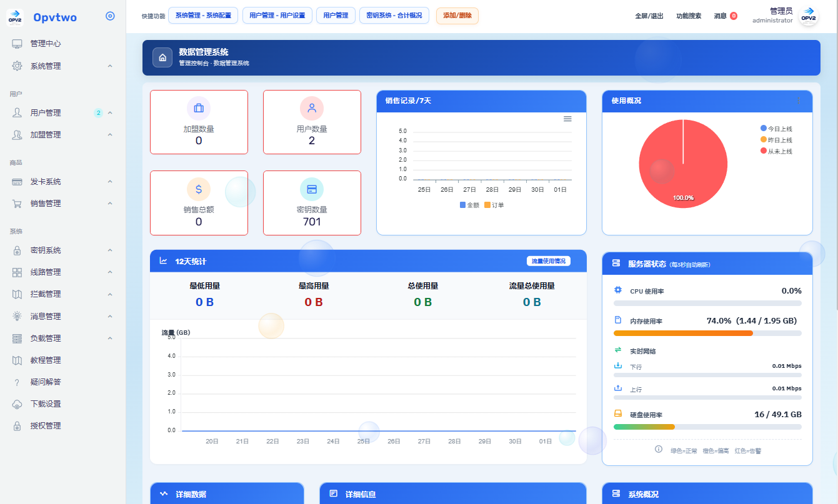Expand the 系统管理 chevron in sidebar
The image size is (838, 504).
coord(110,66)
